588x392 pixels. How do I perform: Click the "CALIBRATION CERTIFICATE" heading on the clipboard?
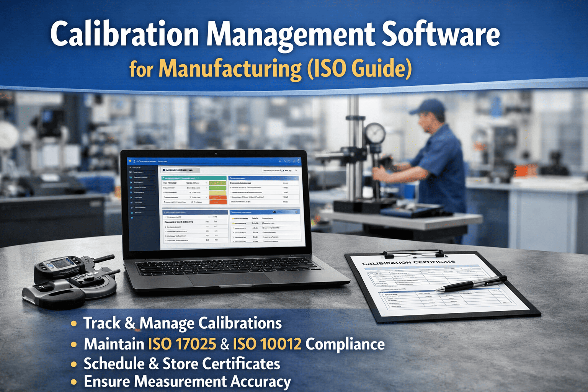click(408, 262)
